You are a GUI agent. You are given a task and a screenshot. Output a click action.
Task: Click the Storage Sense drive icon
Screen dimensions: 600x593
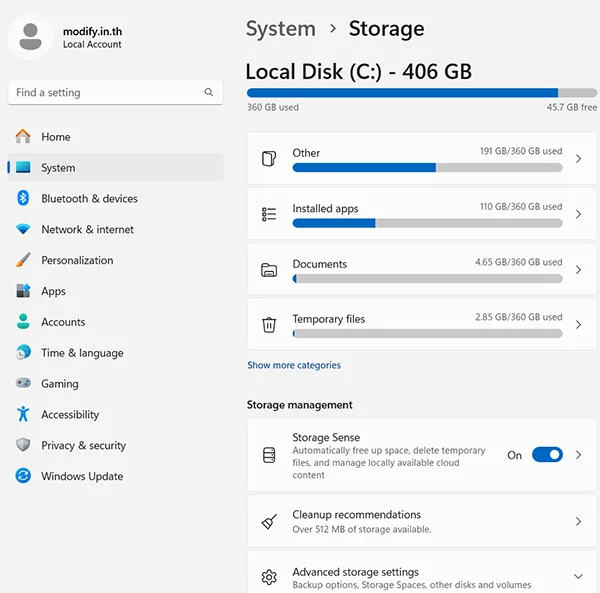269,455
